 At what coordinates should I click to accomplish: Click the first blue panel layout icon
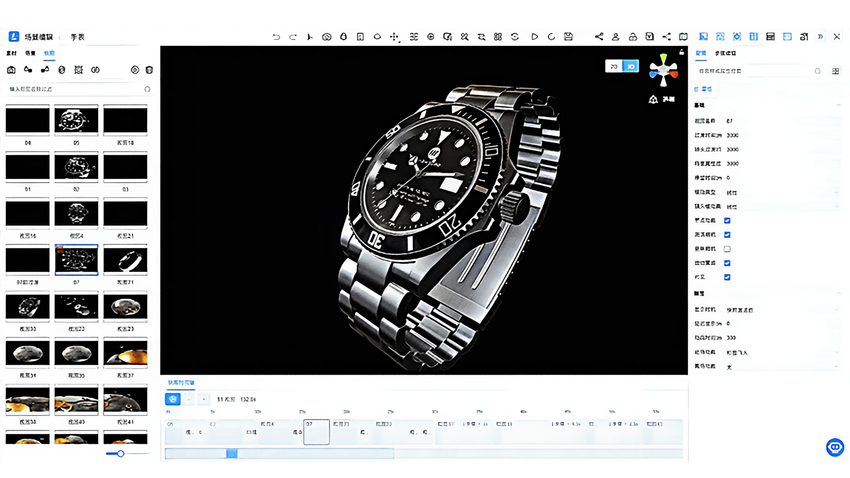pos(703,37)
